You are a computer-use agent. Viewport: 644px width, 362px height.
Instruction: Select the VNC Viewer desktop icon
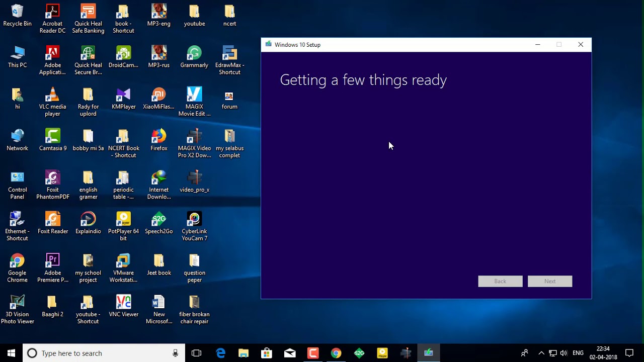tap(123, 306)
